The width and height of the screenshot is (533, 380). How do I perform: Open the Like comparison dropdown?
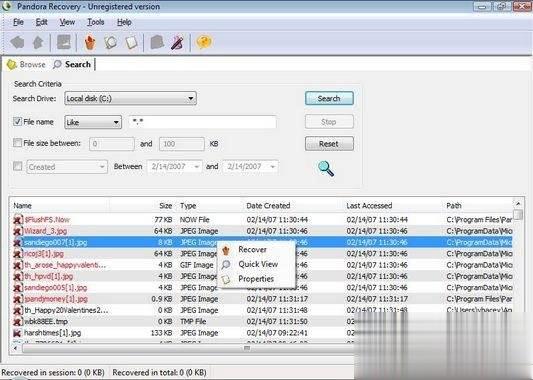coord(93,122)
